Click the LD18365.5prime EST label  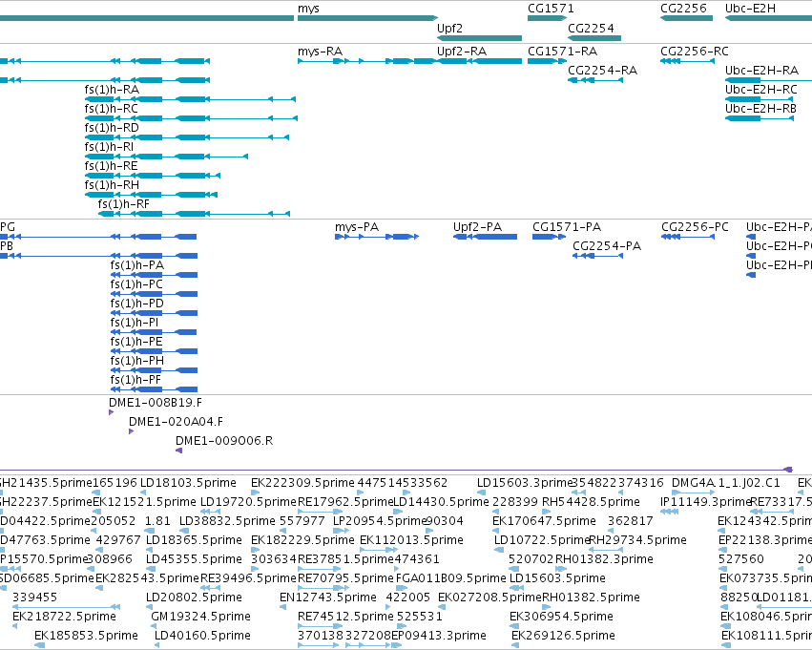[195, 540]
